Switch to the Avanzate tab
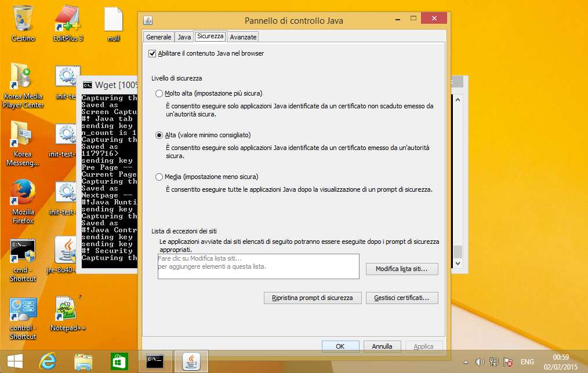 243,37
